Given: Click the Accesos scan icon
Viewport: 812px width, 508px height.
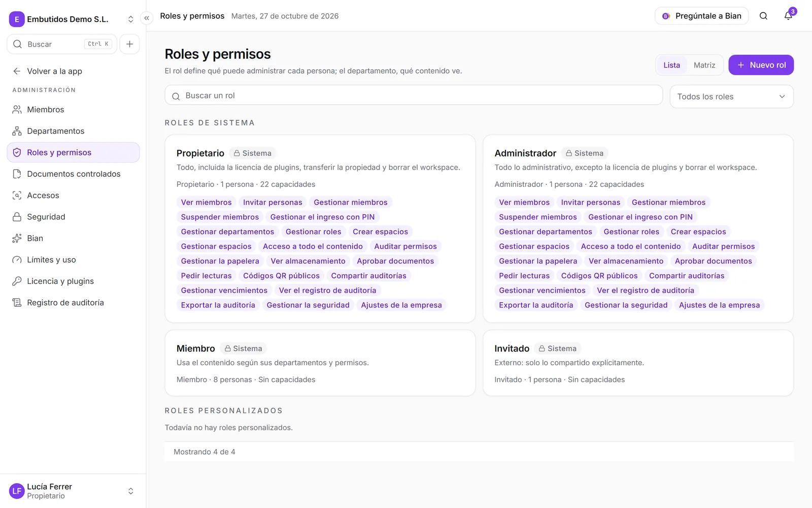Looking at the screenshot, I should (x=17, y=196).
